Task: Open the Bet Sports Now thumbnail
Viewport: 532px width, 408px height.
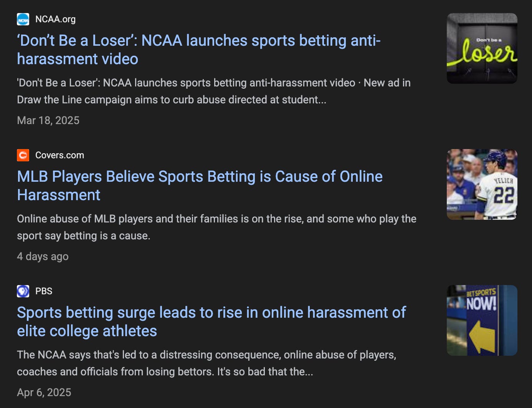Action: coord(482,320)
